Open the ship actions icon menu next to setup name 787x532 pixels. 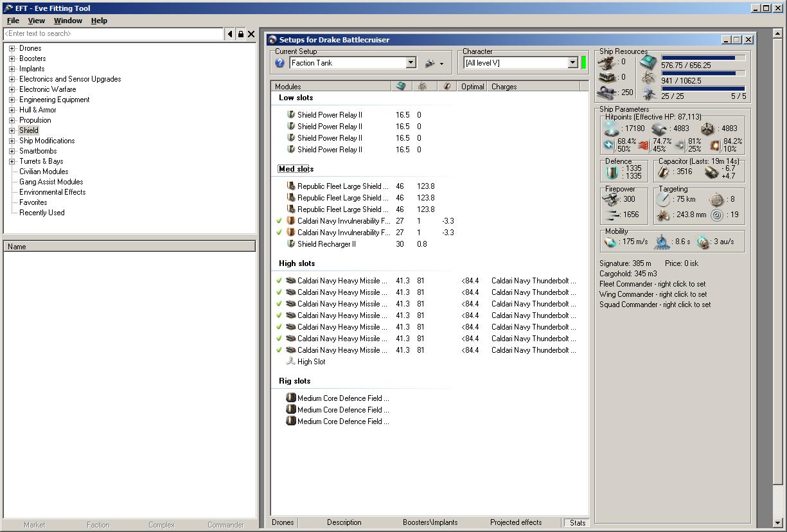coord(434,63)
